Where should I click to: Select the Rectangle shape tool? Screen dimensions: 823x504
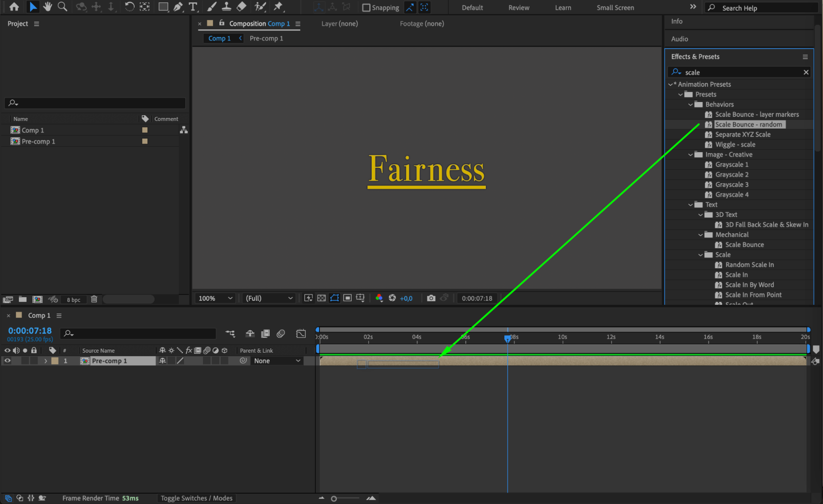point(163,7)
